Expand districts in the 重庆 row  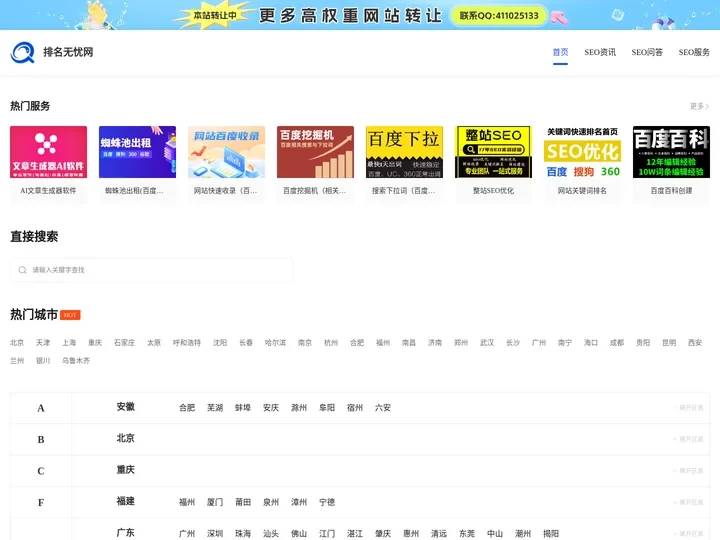pyautogui.click(x=688, y=471)
